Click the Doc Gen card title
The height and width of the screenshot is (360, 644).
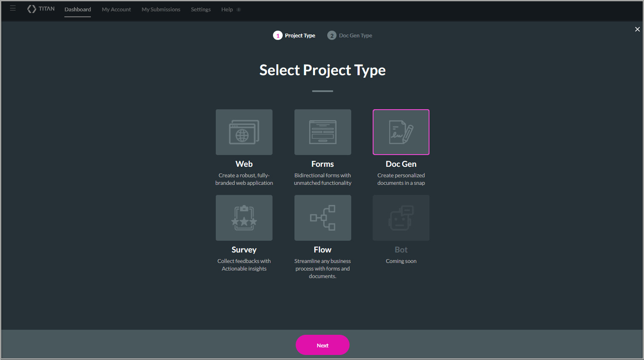click(x=401, y=164)
